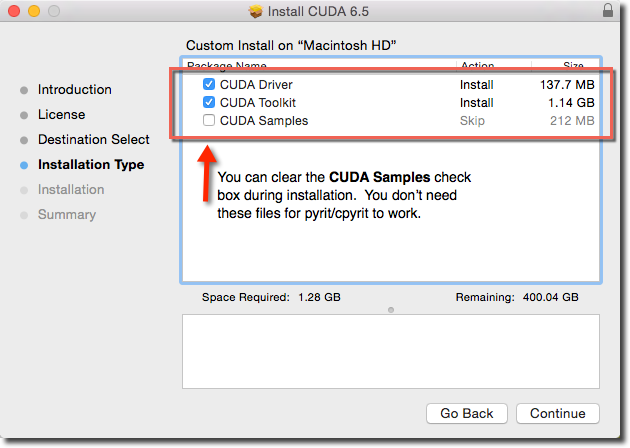The height and width of the screenshot is (448, 630).
Task: Select the CUDA Samples package name
Action: click(x=264, y=121)
